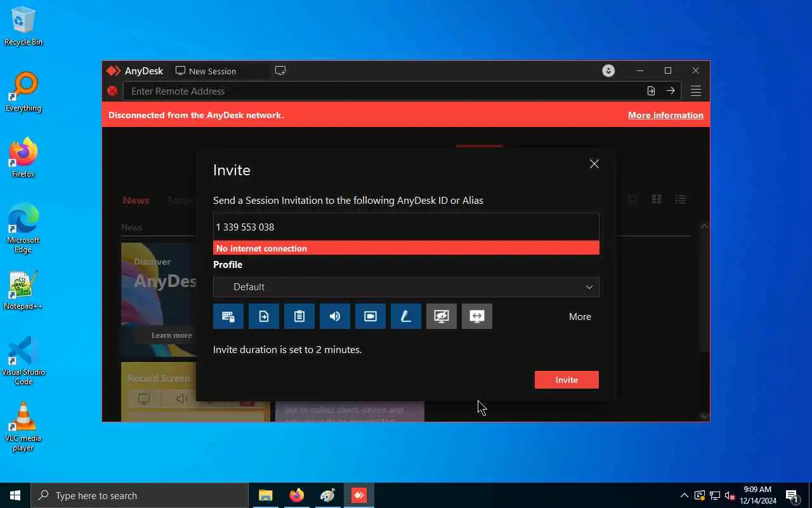Open File Explorer from taskbar
The width and height of the screenshot is (812, 508).
click(265, 495)
